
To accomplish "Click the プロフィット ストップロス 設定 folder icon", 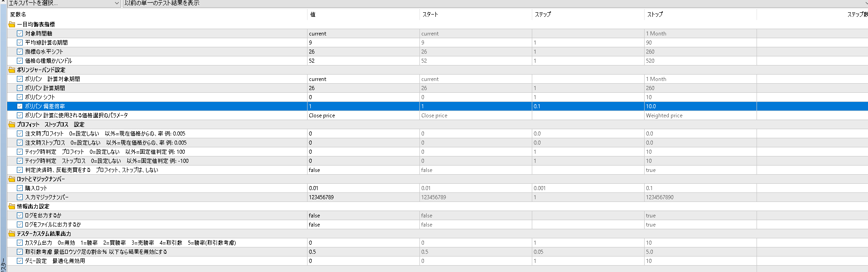I will click(12, 124).
